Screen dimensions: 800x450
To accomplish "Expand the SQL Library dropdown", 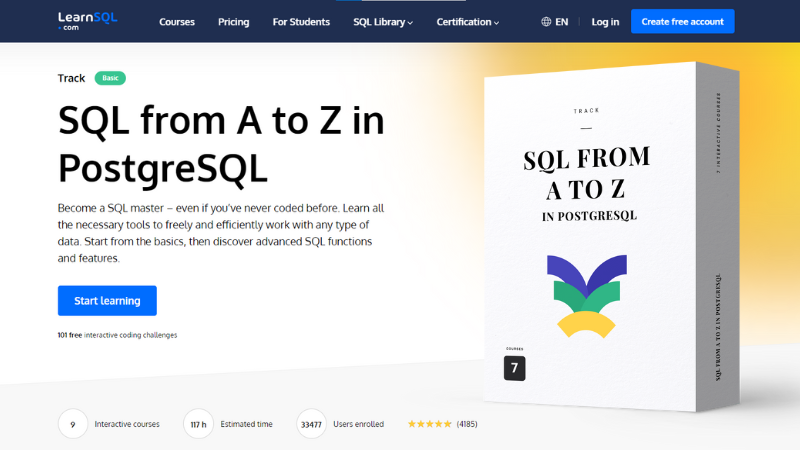I will 383,22.
